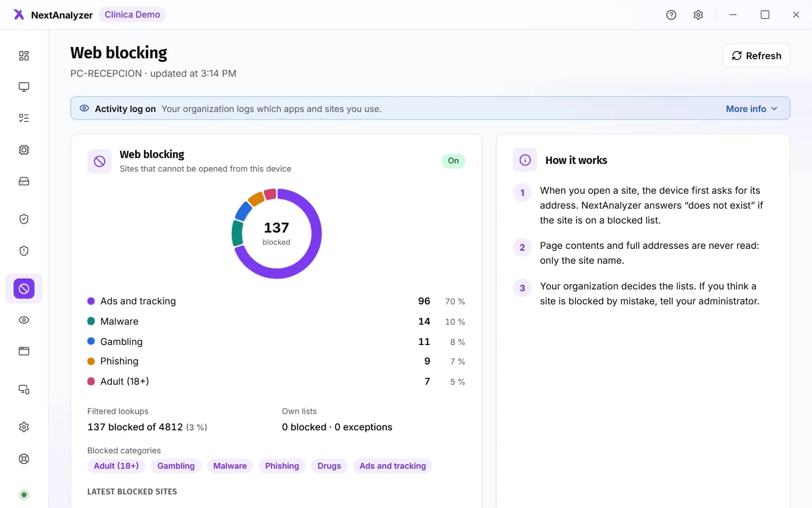Image resolution: width=812 pixels, height=508 pixels.
Task: Click the On status badge for Web blocking
Action: click(x=453, y=161)
